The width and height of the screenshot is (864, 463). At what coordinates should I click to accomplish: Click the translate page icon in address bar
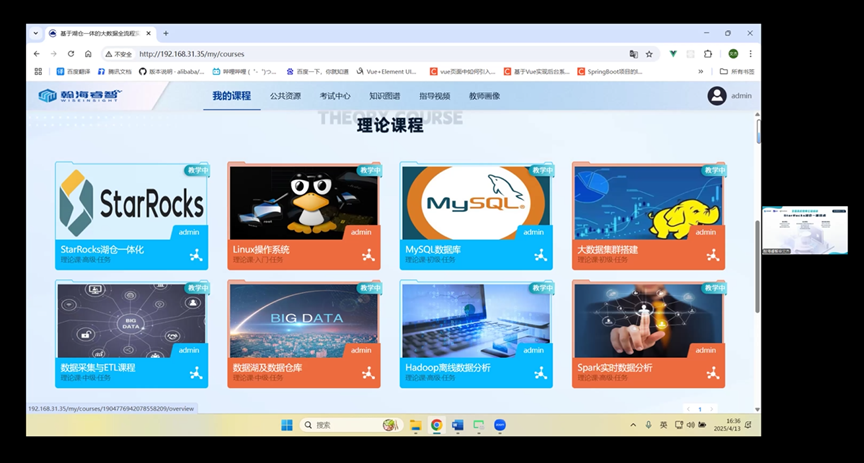[x=633, y=54]
